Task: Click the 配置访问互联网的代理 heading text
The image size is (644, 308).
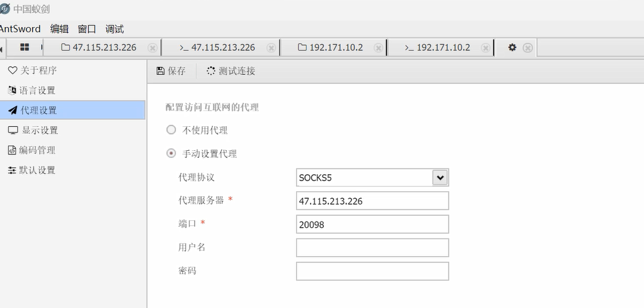Action: pos(212,107)
